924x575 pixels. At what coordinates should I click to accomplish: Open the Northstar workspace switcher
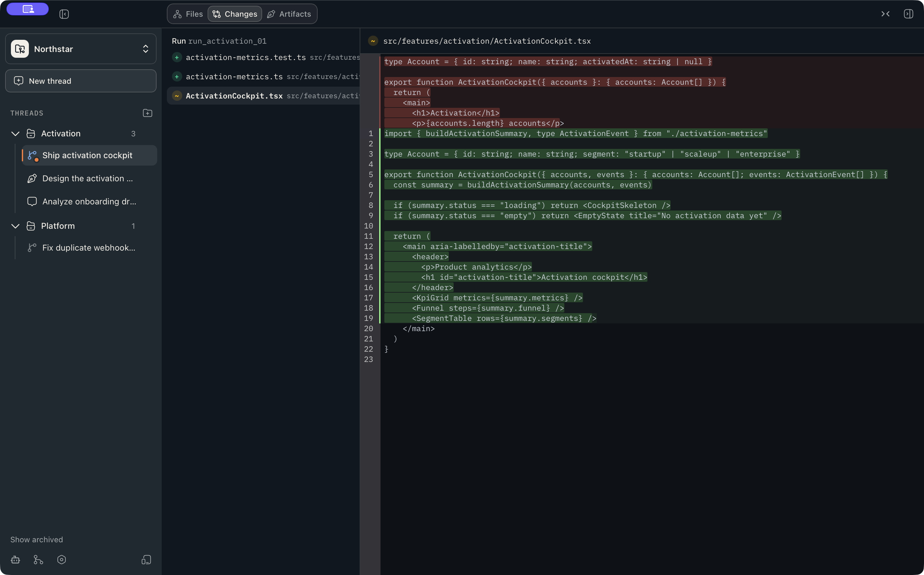(81, 49)
